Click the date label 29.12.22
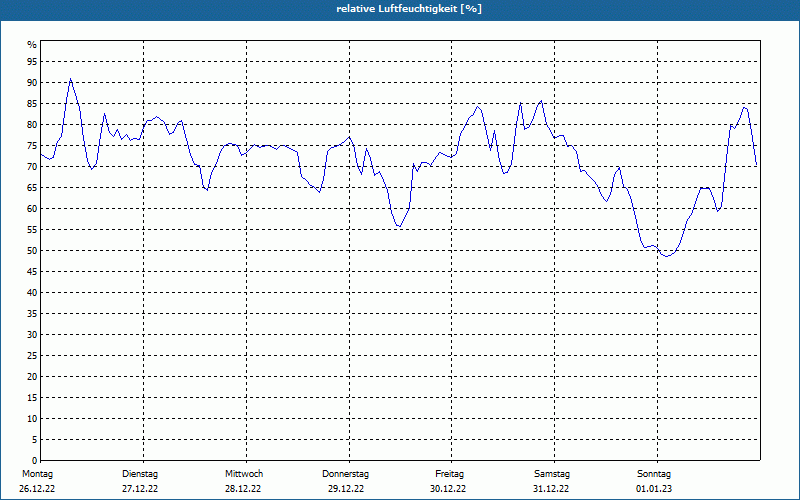The height and width of the screenshot is (500, 800). [346, 489]
